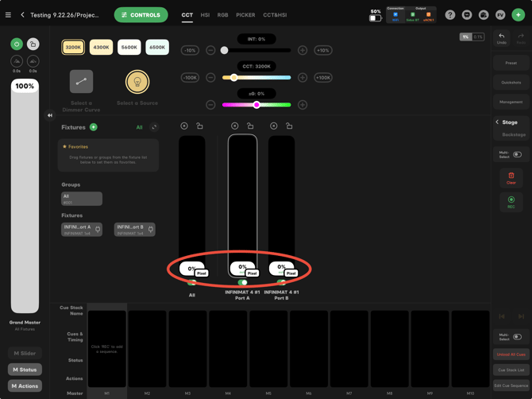Toggle the INFINIMAT Port A enable switch

(243, 282)
